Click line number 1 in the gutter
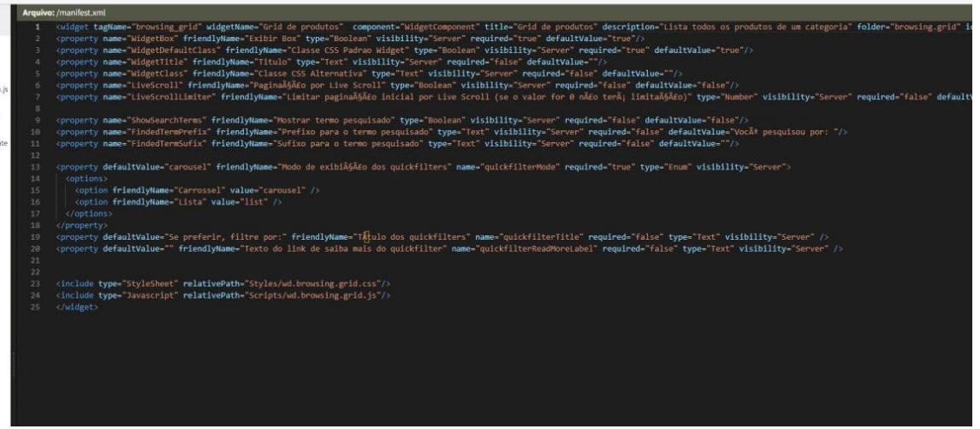This screenshot has width=980, height=429. [38, 27]
